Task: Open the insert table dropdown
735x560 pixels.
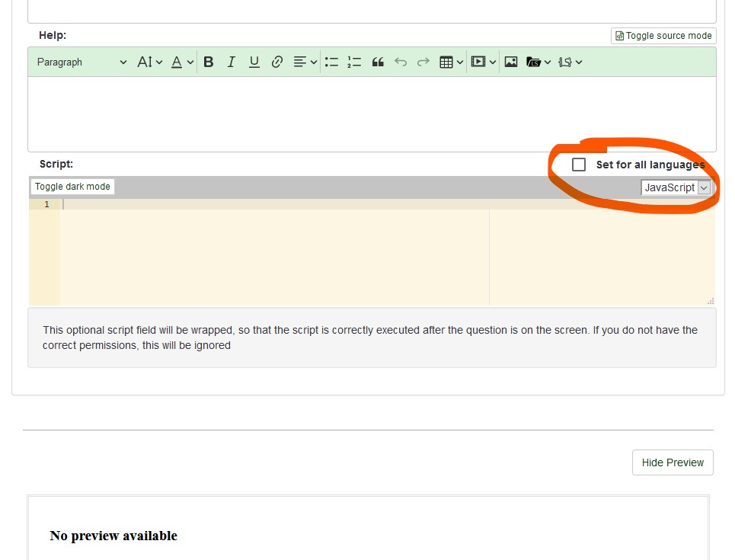Action: 452,62
